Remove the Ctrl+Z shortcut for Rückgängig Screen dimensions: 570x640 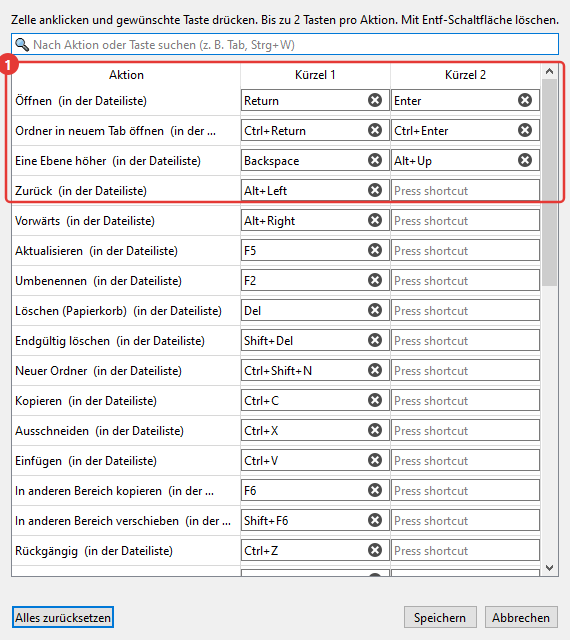(374, 550)
